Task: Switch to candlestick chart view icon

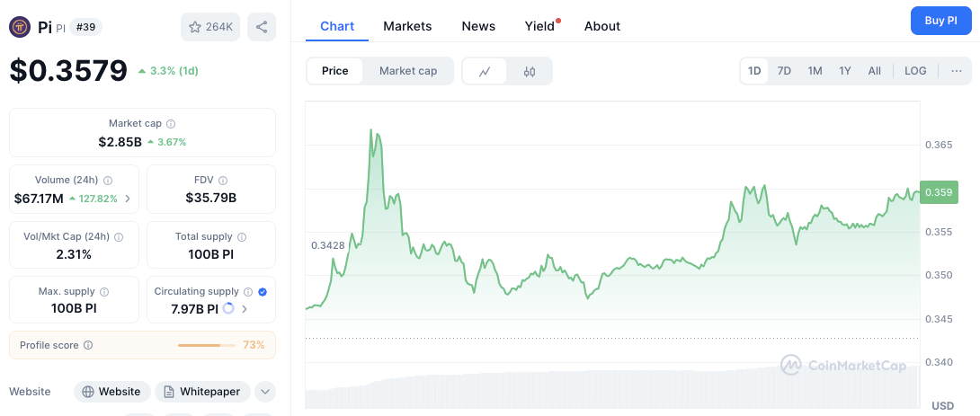Action: [530, 71]
